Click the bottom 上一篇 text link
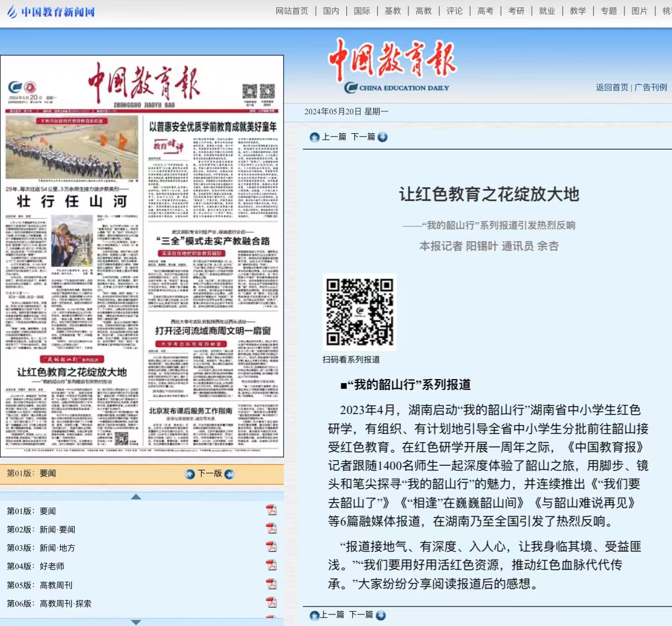Viewport: 672px width, 626px height. pyautogui.click(x=332, y=615)
